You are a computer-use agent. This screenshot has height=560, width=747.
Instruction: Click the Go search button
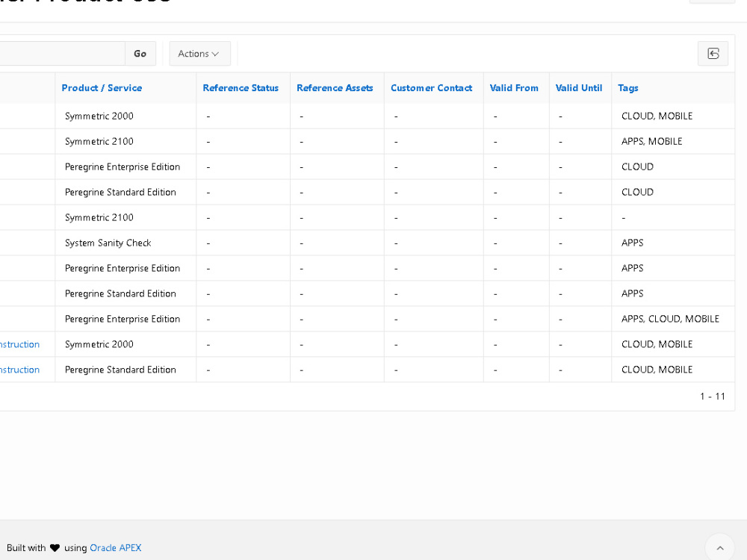(140, 53)
